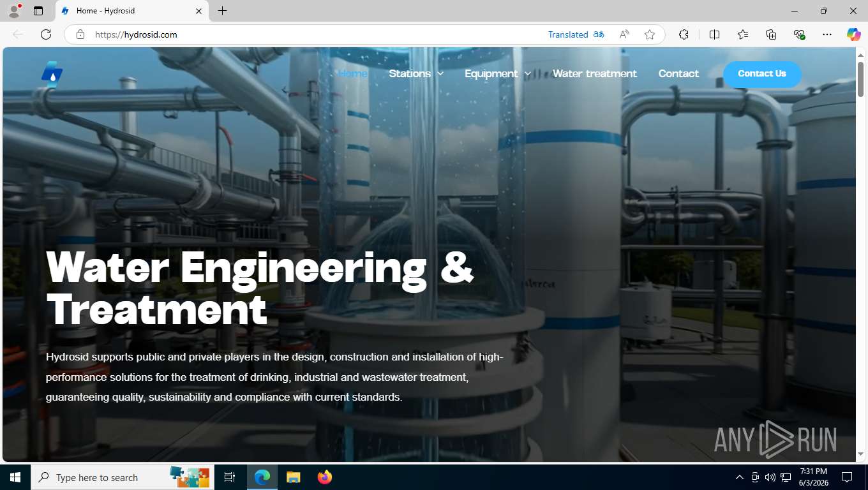Image resolution: width=868 pixels, height=490 pixels.
Task: Add this page to favorites
Action: pos(650,34)
